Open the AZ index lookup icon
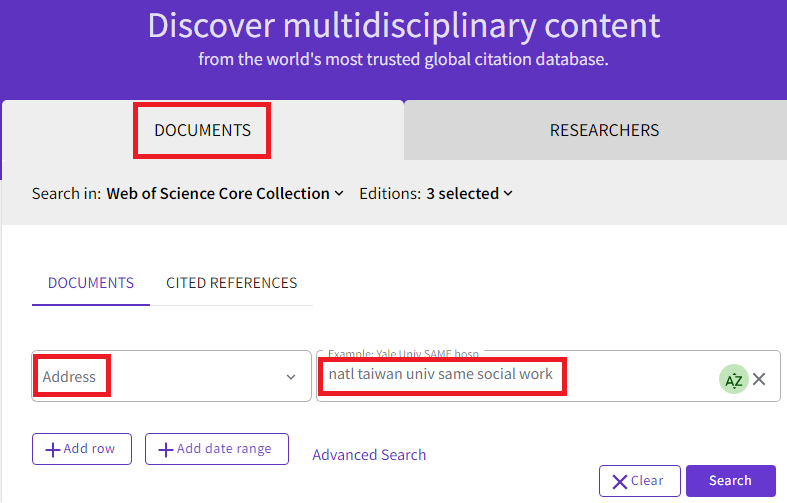The image size is (787, 503). pos(733,380)
